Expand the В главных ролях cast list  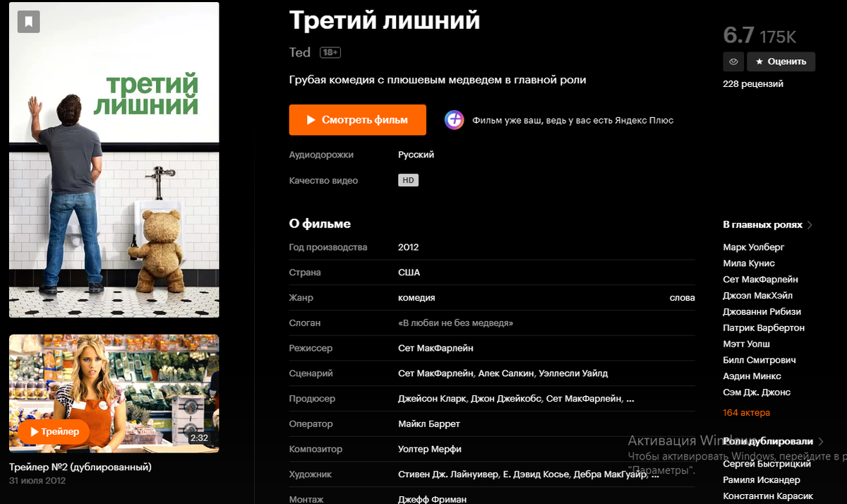click(768, 224)
